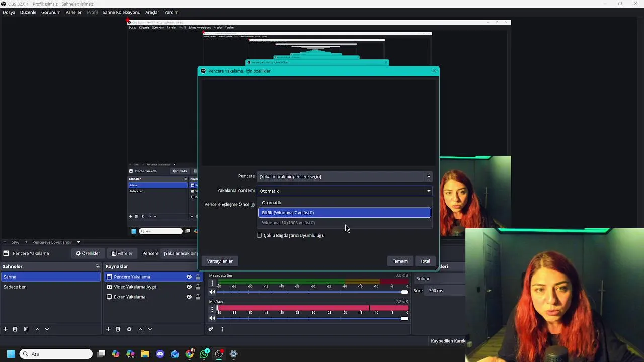Move source down arrow in Kaynaklar

(150, 329)
